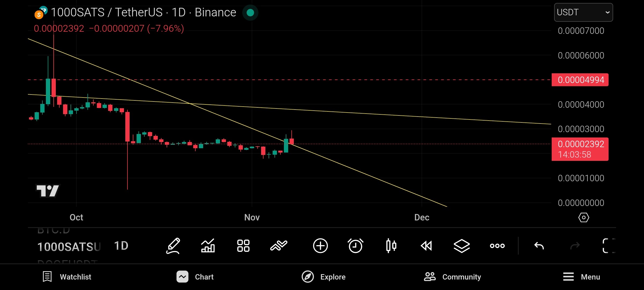The width and height of the screenshot is (644, 290).
Task: Open the indicators chart icon
Action: [208, 246]
